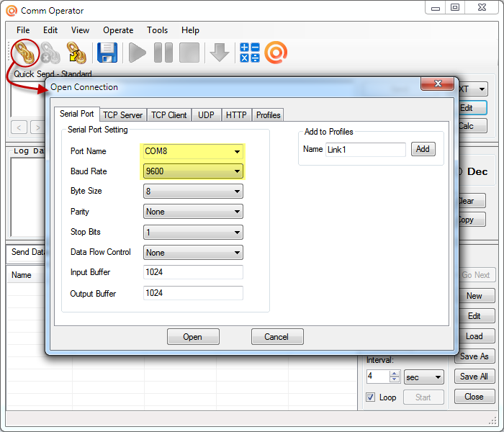Click the Reconnect chain icon with arrow
Image resolution: width=504 pixels, height=432 pixels.
click(76, 53)
